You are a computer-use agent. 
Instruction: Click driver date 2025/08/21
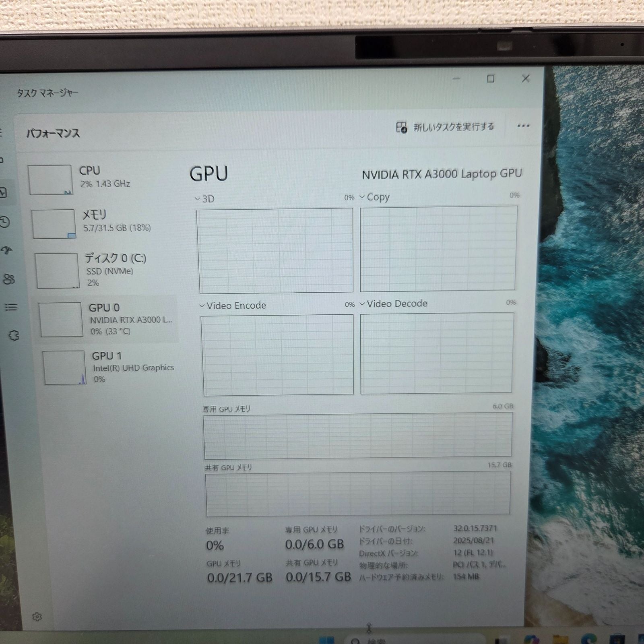[473, 541]
